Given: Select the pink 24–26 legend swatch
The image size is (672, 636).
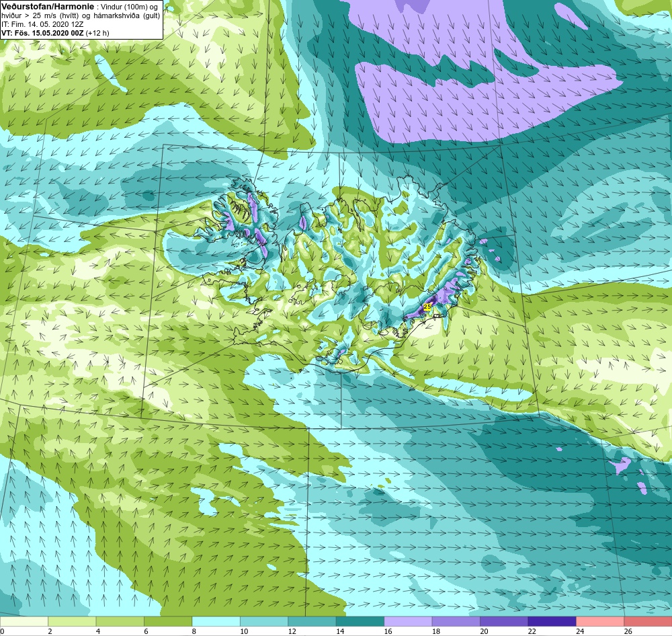Looking at the screenshot, I should tap(600, 621).
